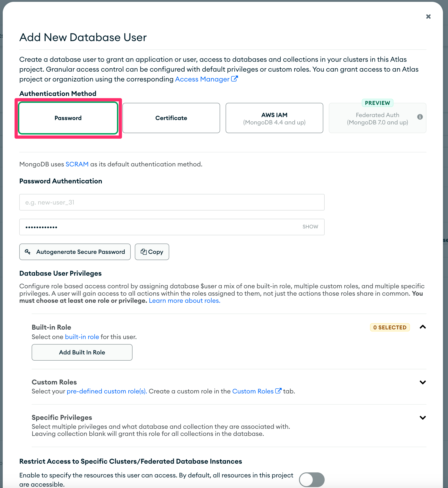Open the SCRAM documentation link
The height and width of the screenshot is (488, 448).
pyautogui.click(x=77, y=164)
